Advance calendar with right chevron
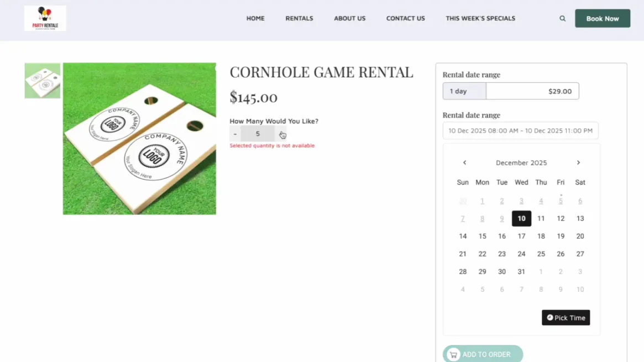The width and height of the screenshot is (644, 362). click(x=578, y=162)
